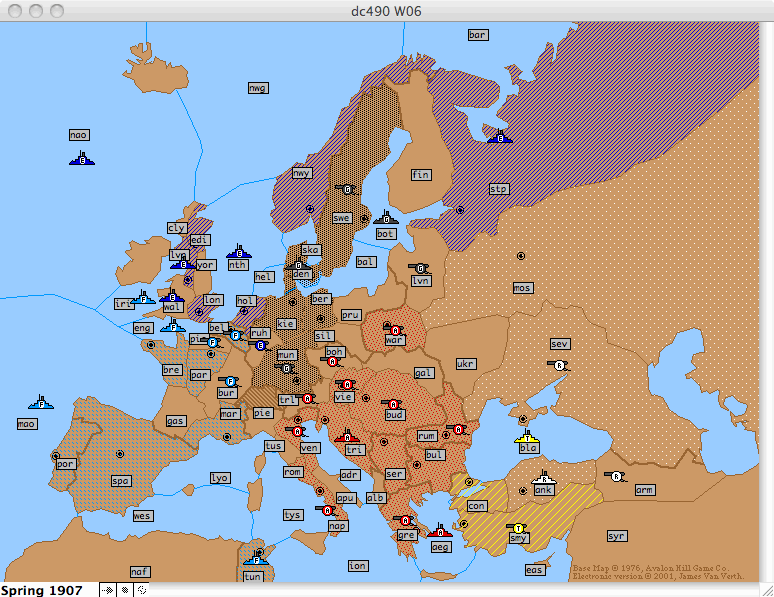Click the dashed-circle icon in bottom status bar

(141, 590)
